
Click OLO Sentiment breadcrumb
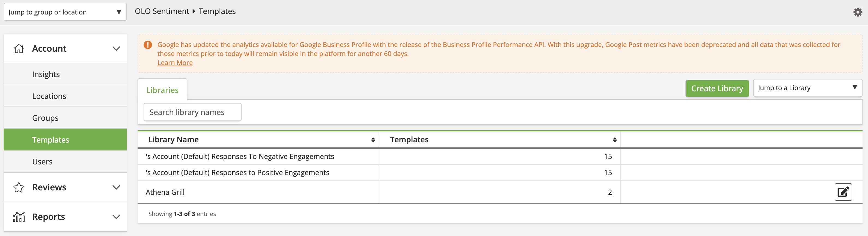(162, 11)
